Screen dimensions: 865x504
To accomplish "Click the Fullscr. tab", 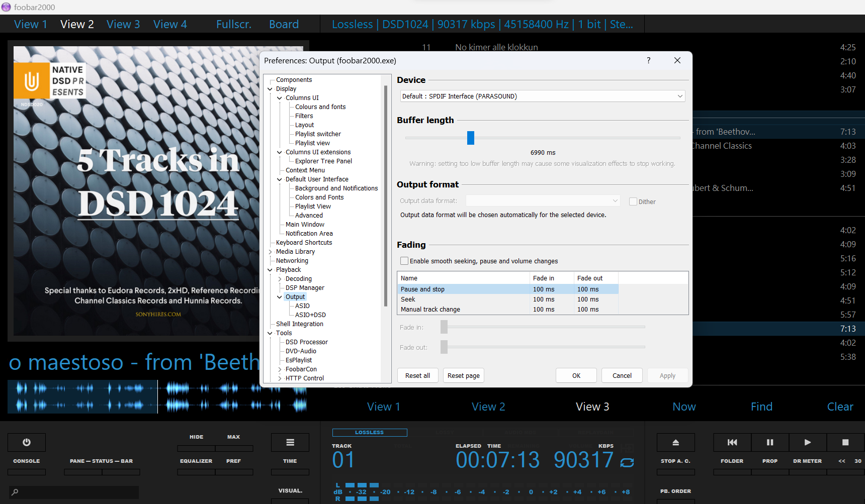I will 234,24.
